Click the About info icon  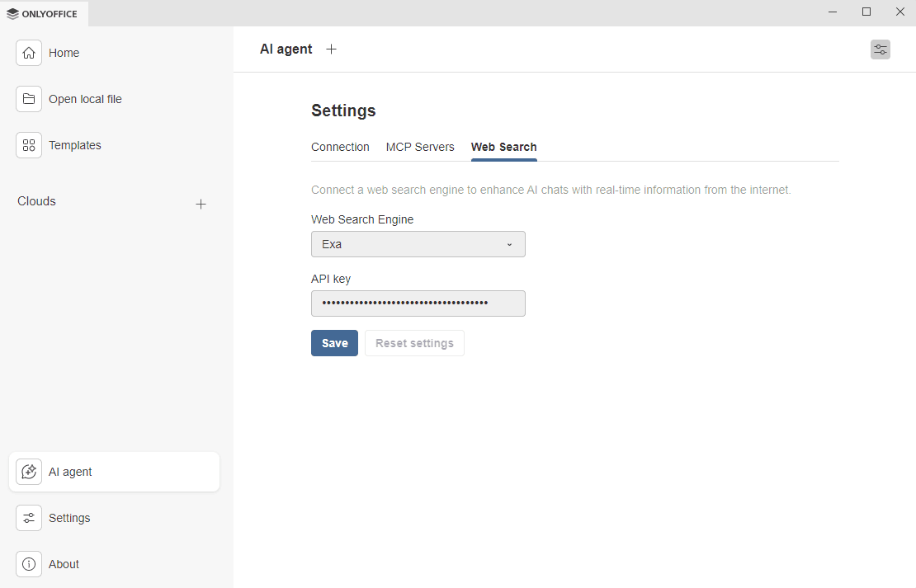[29, 564]
